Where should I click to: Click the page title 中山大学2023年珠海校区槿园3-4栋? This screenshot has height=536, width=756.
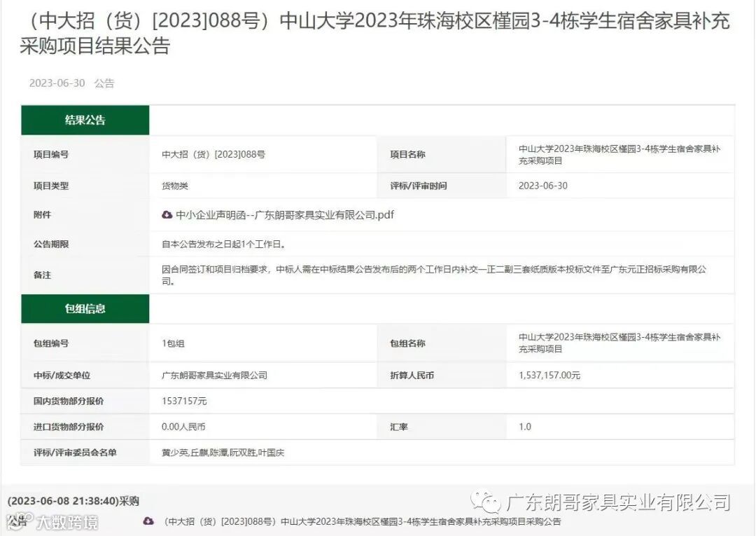(374, 34)
